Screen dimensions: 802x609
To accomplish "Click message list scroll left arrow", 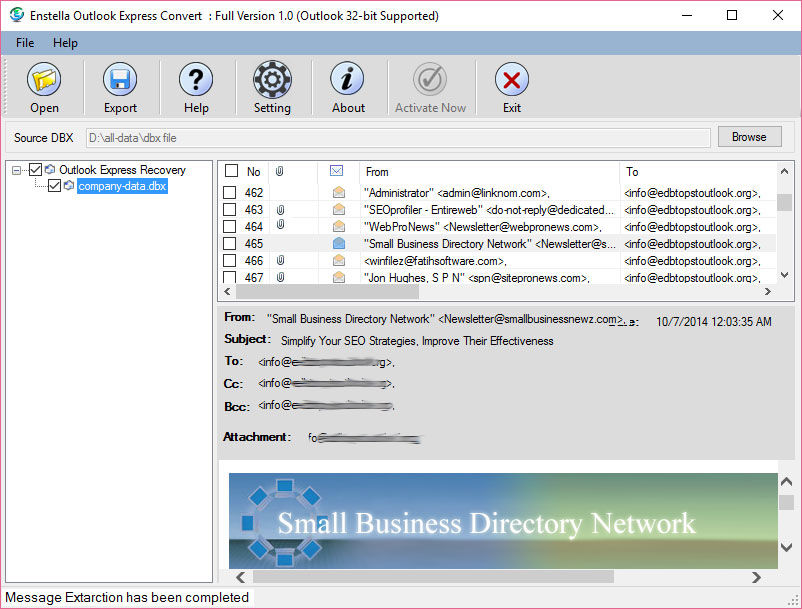I will point(228,291).
